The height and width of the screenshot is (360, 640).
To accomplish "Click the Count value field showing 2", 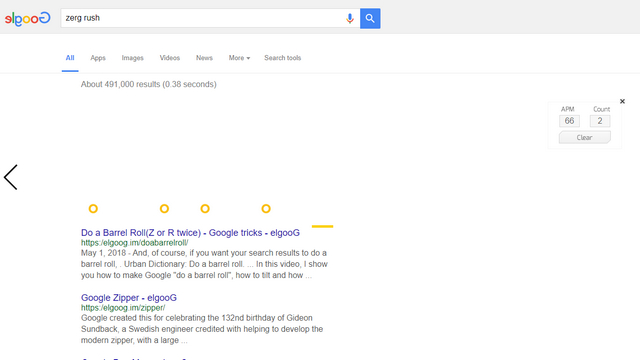I will pyautogui.click(x=600, y=121).
